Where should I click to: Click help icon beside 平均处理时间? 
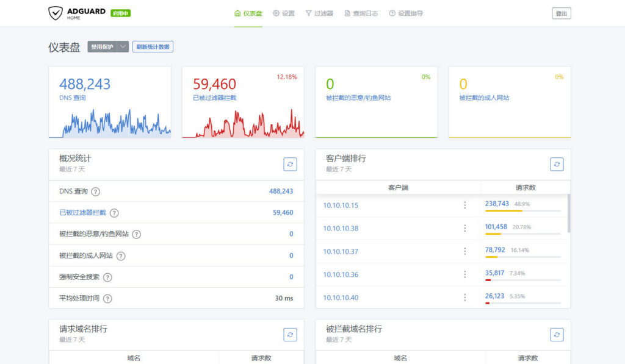pos(107,299)
